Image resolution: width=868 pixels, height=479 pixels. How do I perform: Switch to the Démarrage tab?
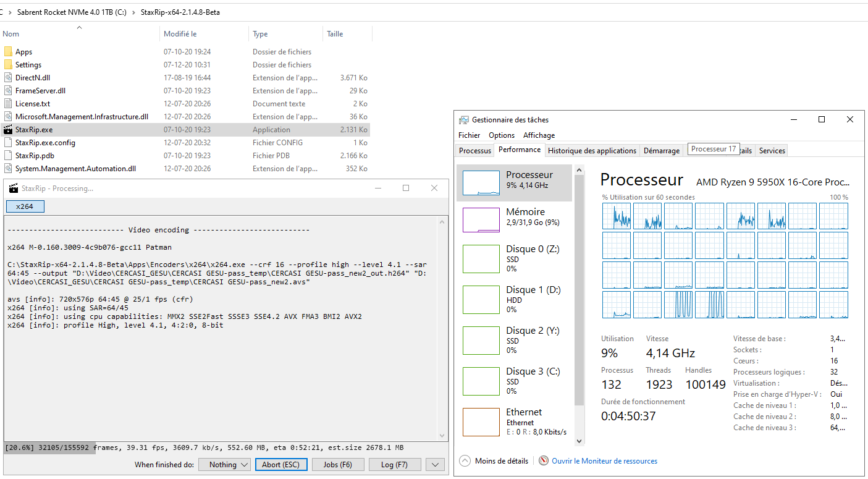pyautogui.click(x=662, y=151)
